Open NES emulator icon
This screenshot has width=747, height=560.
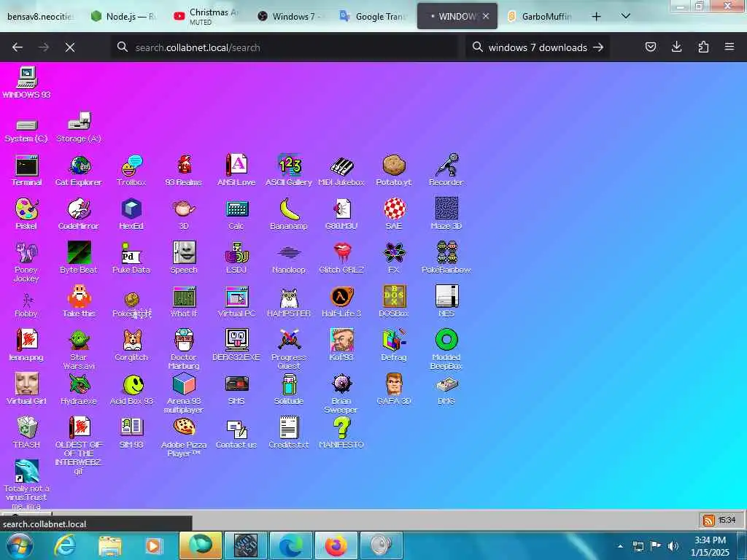point(446,301)
